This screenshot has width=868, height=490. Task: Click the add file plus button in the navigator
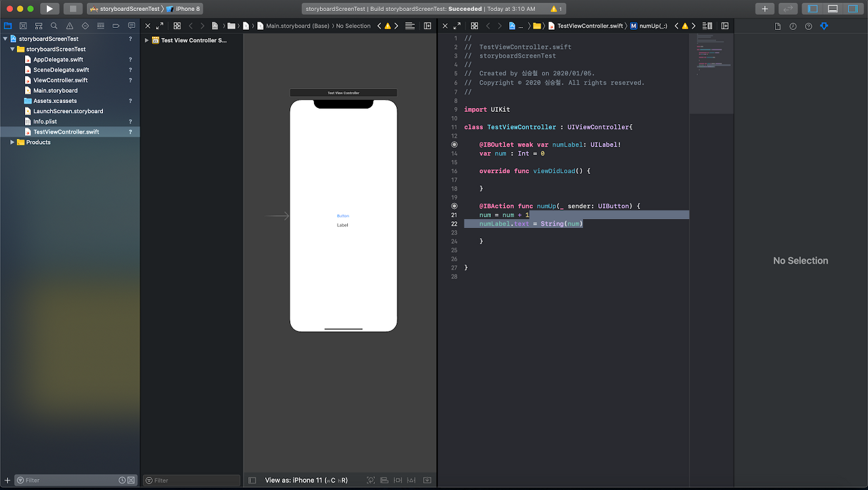pos(7,480)
